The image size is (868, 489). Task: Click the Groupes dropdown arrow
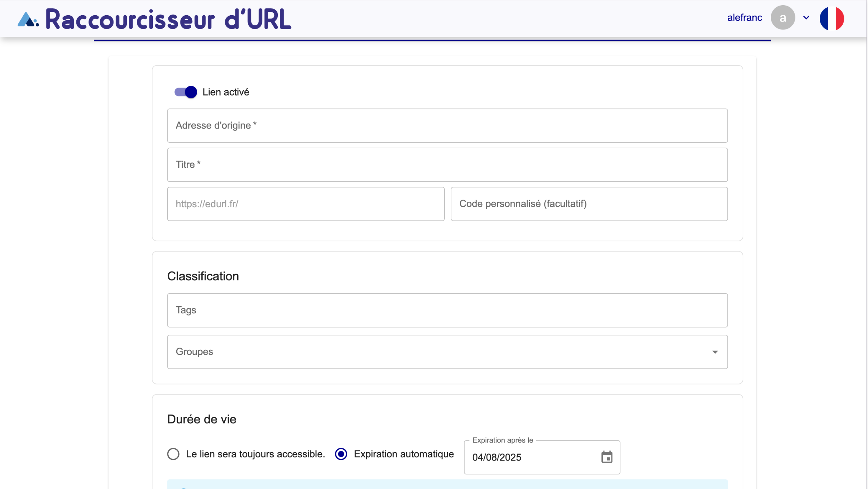tap(715, 352)
